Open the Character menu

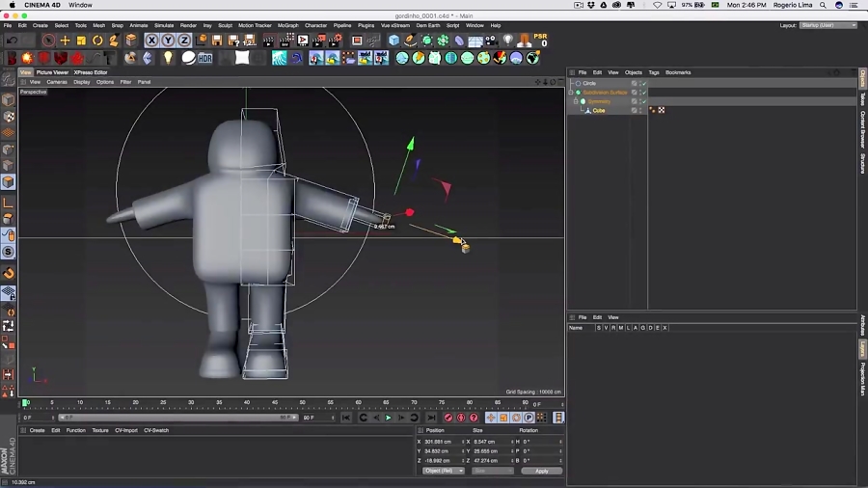pos(315,25)
